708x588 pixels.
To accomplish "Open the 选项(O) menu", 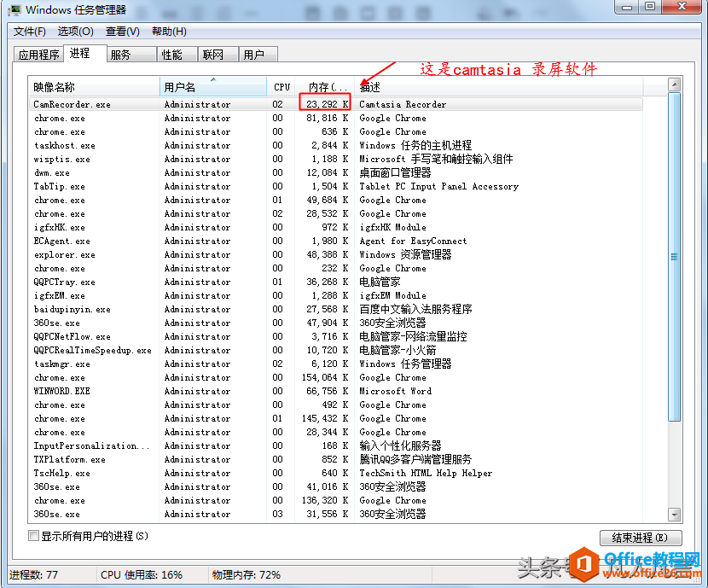I will [75, 32].
